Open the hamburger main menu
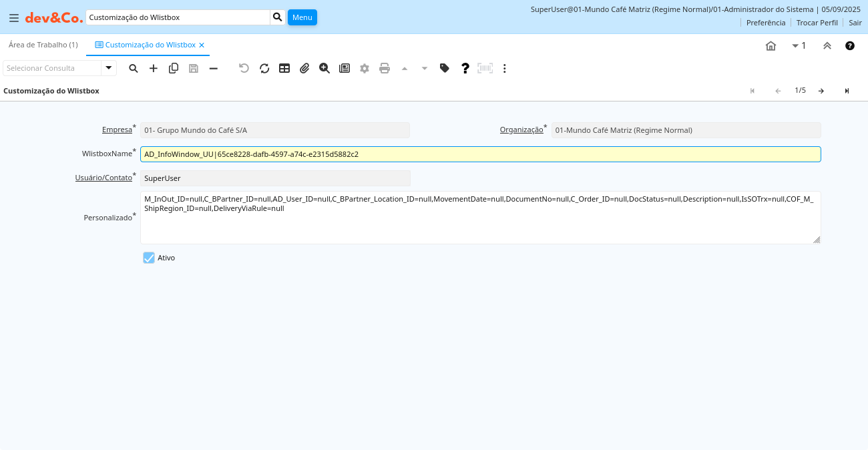This screenshot has height=450, width=868. pos(14,18)
